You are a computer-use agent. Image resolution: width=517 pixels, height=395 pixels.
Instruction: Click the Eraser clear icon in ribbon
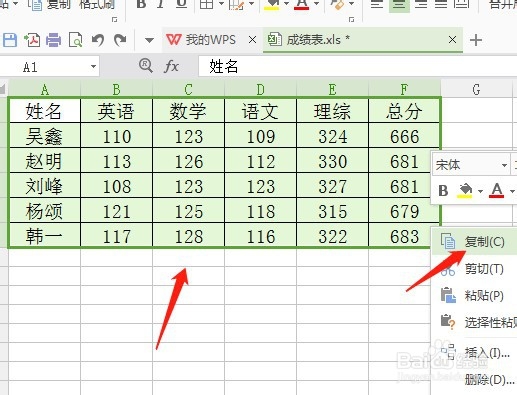[337, 4]
